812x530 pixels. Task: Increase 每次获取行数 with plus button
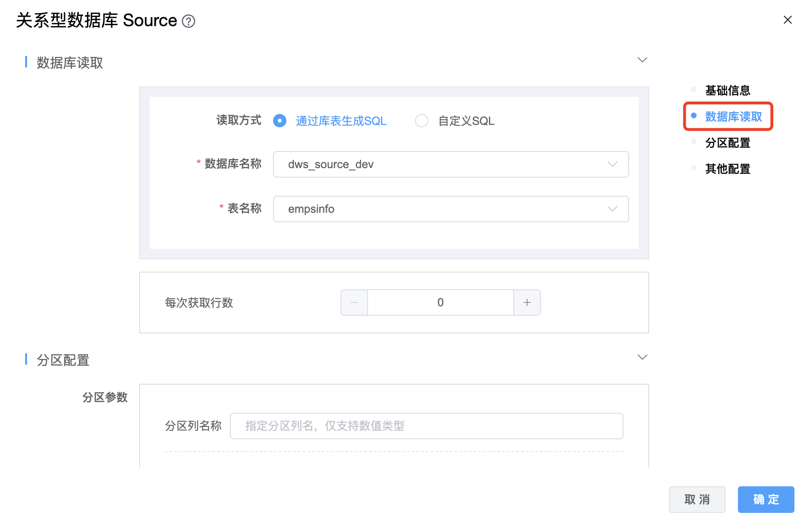[527, 303]
